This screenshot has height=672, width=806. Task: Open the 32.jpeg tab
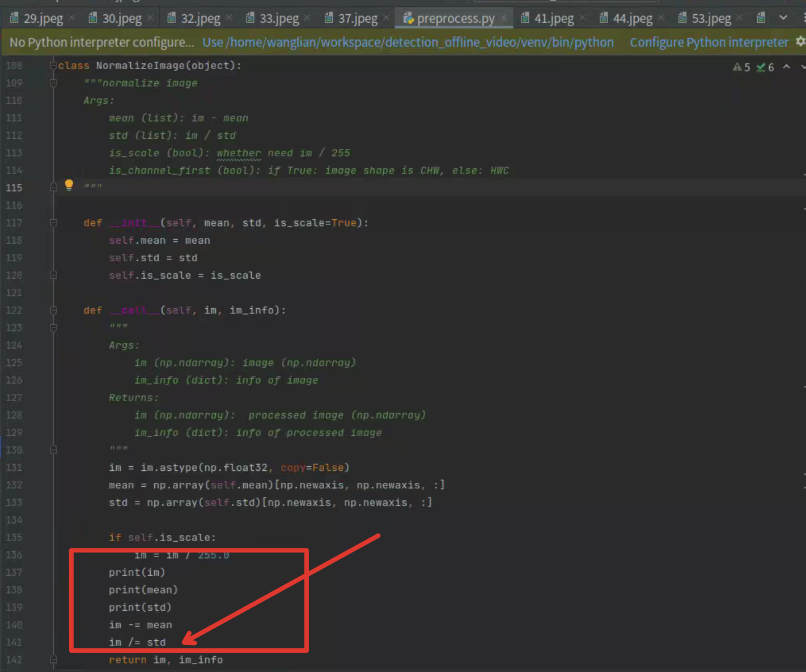[x=200, y=19]
